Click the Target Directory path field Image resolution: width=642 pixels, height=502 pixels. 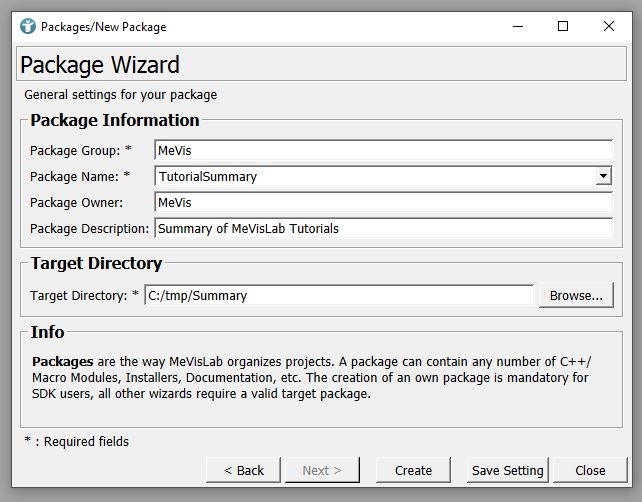[x=339, y=295]
